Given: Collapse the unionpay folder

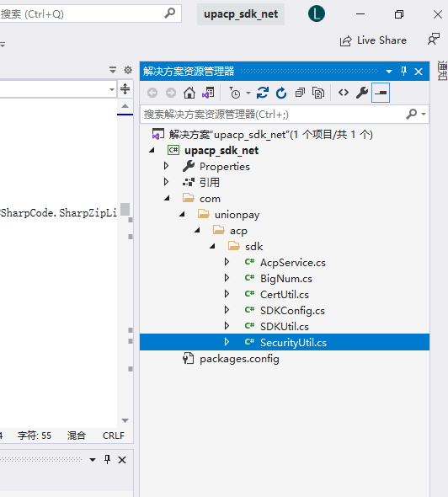Looking at the screenshot, I should [x=182, y=214].
